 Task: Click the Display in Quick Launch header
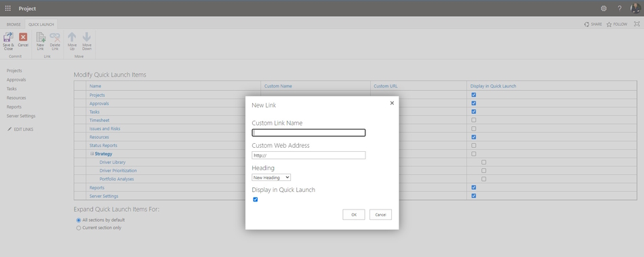click(x=494, y=86)
